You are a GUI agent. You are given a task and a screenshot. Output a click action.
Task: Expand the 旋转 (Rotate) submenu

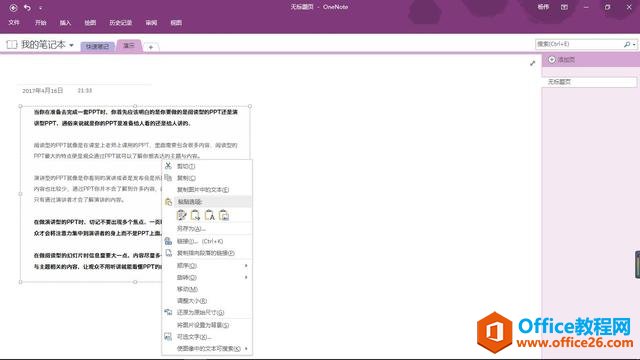pyautogui.click(x=207, y=278)
